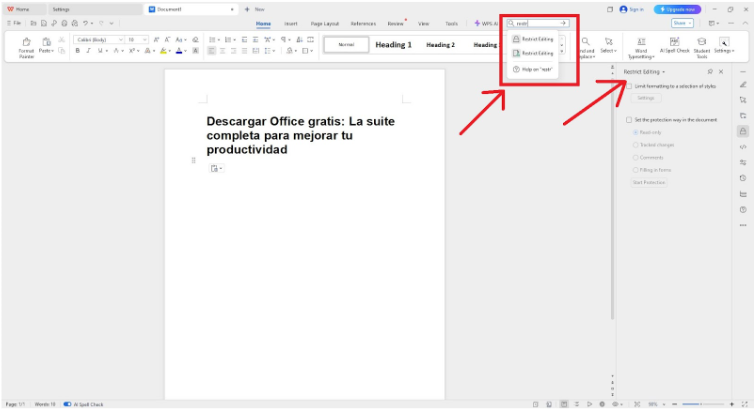Align text right in the ribbon
Viewport: 756px width, 412px height.
tap(233, 51)
